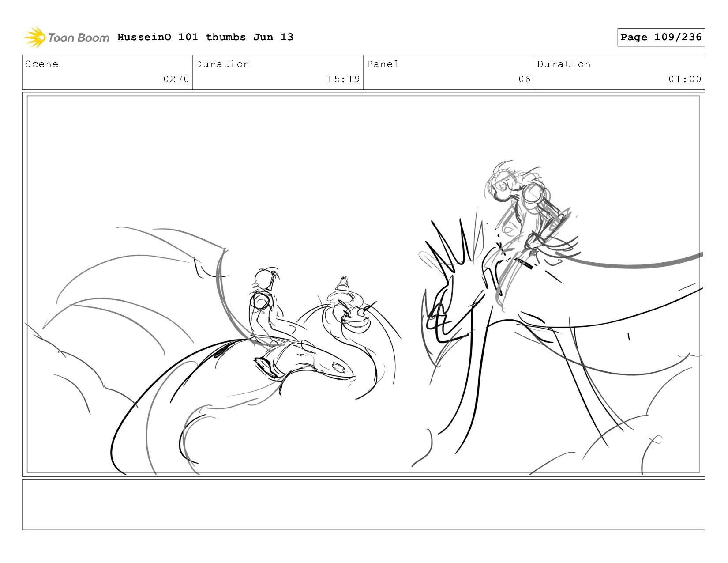Click the Toon Boom logo

66,38
